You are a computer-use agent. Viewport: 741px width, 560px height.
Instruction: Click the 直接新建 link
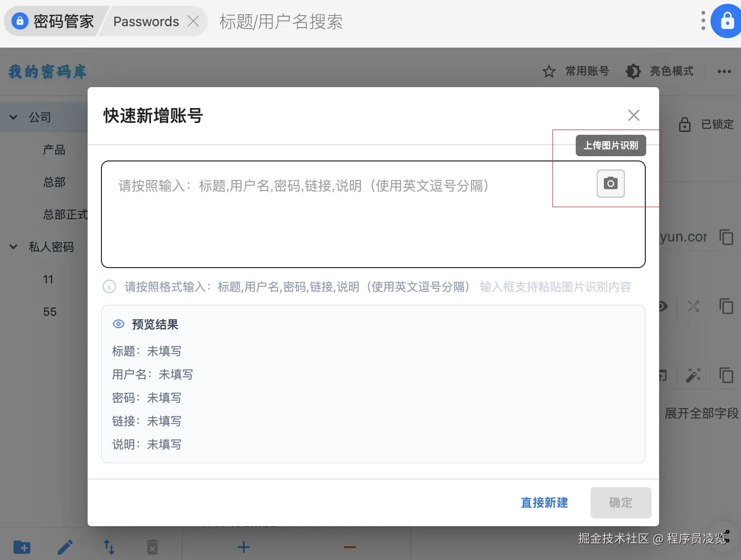(x=544, y=503)
